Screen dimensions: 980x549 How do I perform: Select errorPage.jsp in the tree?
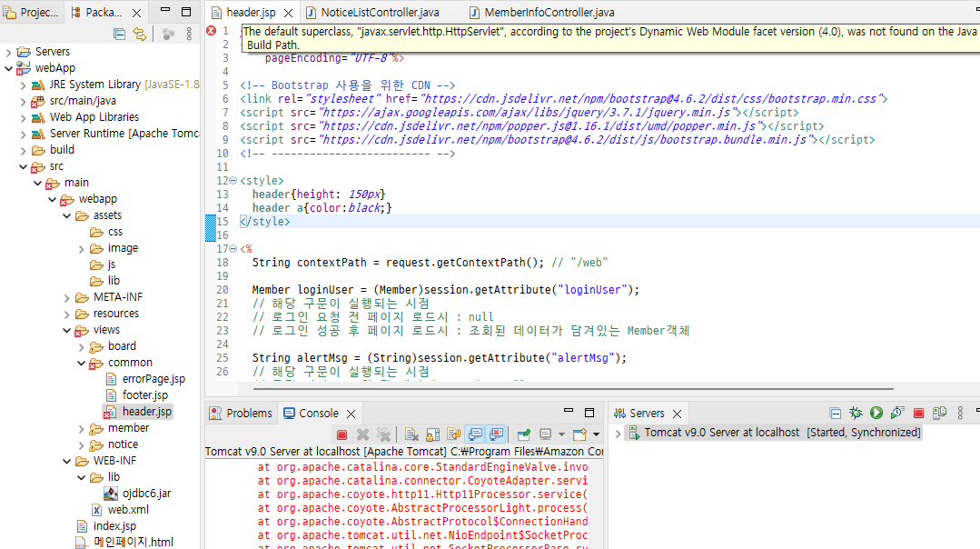(153, 379)
